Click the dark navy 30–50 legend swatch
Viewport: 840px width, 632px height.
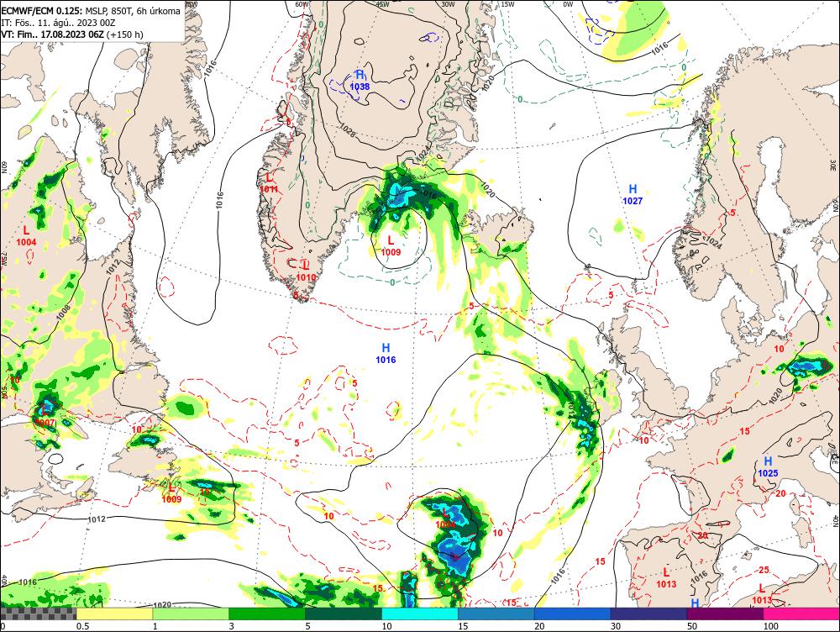648,614
